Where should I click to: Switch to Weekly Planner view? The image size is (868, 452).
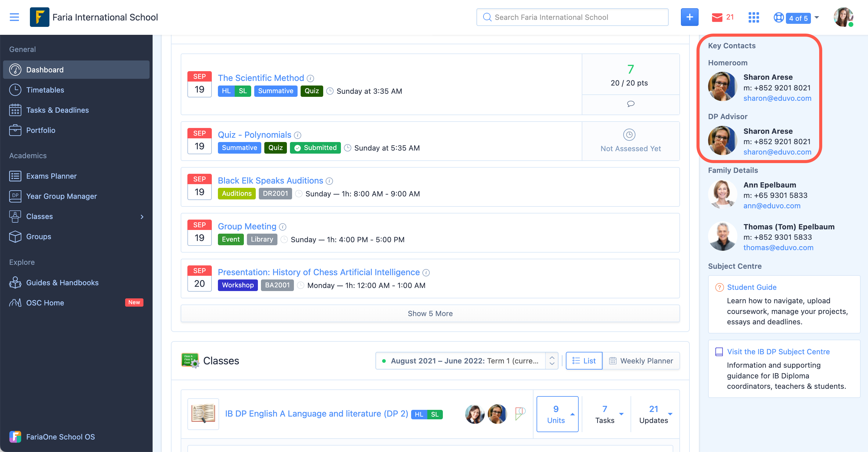(641, 361)
